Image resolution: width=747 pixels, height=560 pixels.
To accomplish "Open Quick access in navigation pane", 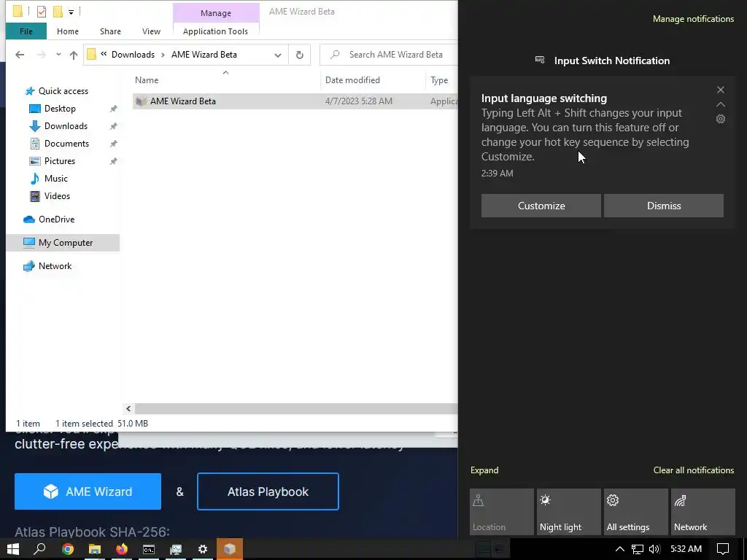I will pyautogui.click(x=63, y=91).
